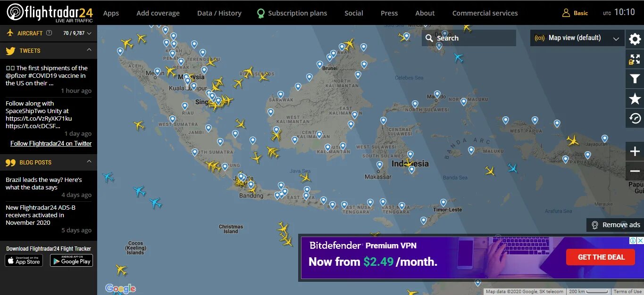This screenshot has height=295, width=644.
Task: Click the quote icon in Blog Posts header
Action: click(x=10, y=162)
